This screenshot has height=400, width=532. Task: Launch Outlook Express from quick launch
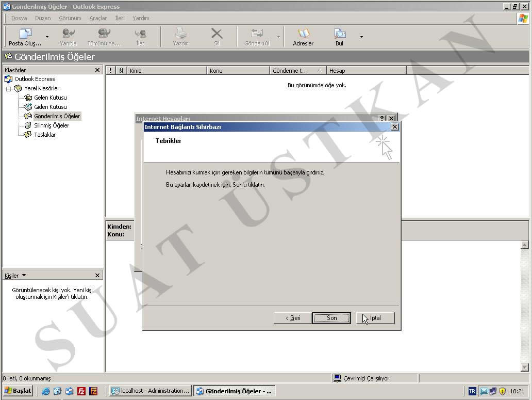coord(69,391)
